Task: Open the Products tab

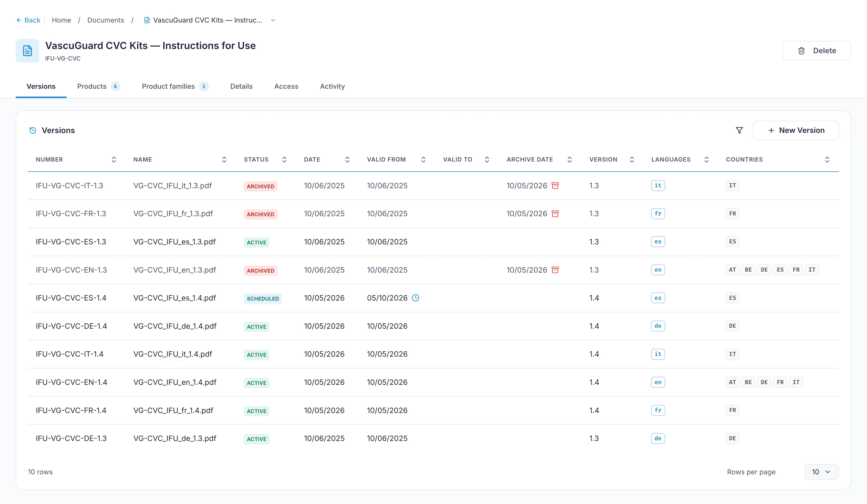Action: click(98, 86)
